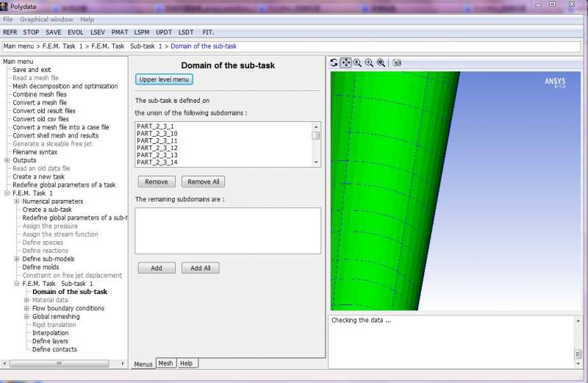Collapse the F.E.M. Task Sub-task 1 node
This screenshot has width=588, height=383.
(16, 284)
